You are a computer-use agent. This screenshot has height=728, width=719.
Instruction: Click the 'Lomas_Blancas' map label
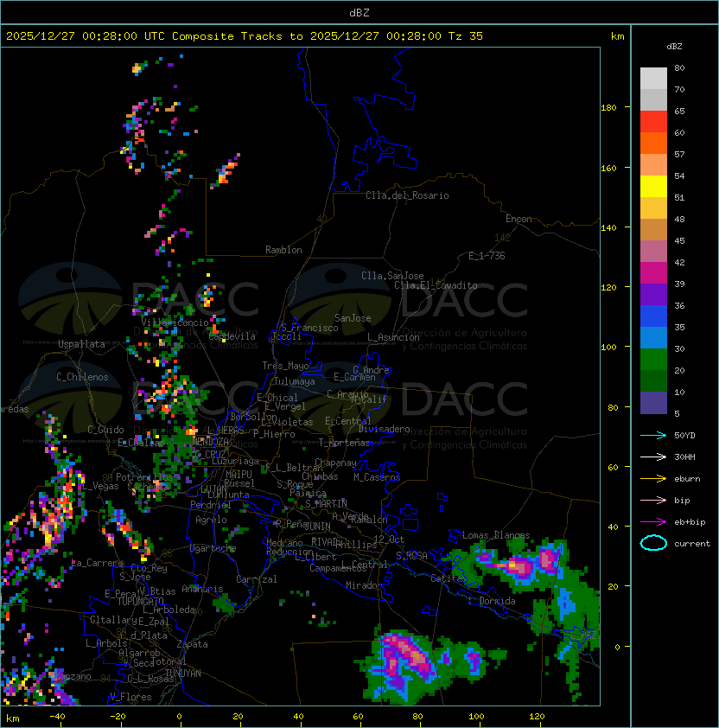pyautogui.click(x=496, y=535)
